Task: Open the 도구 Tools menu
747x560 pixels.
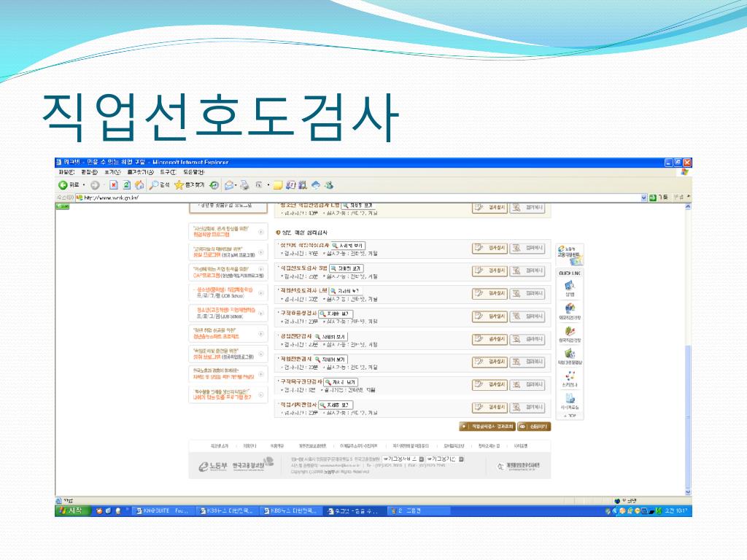Action: point(168,172)
